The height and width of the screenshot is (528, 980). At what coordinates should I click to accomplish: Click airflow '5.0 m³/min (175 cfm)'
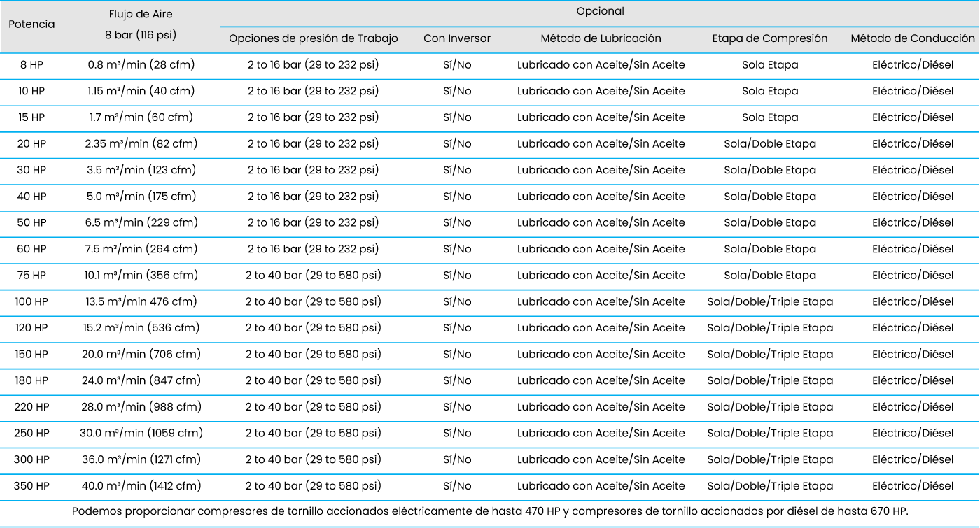(141, 197)
